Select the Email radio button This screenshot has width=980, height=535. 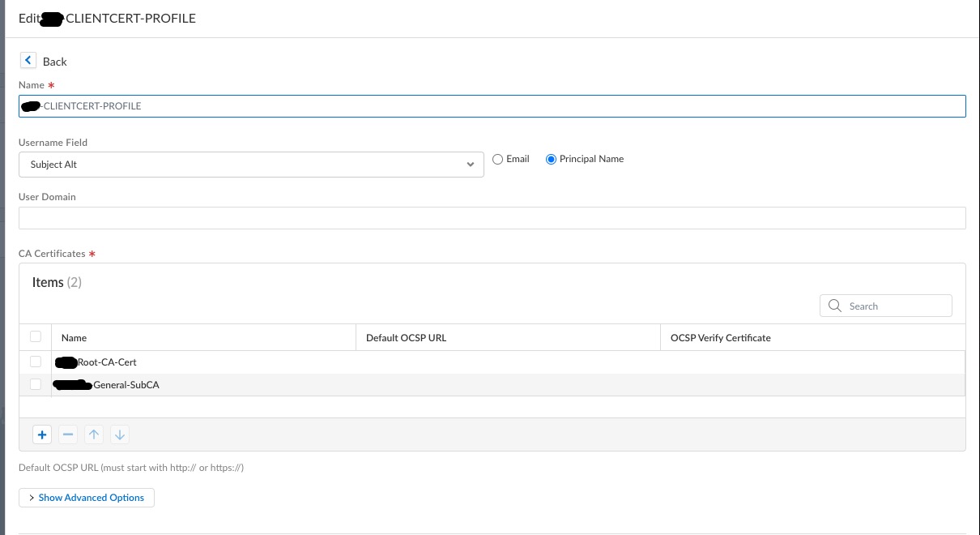click(x=498, y=160)
